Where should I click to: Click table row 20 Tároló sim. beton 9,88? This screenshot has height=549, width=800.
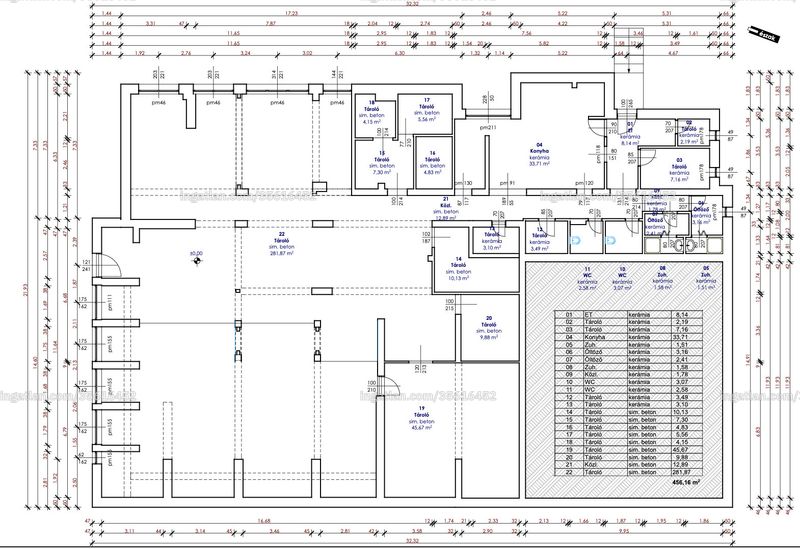pos(629,457)
